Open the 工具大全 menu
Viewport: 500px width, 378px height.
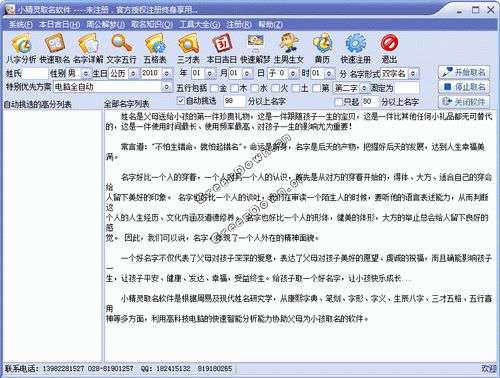point(200,24)
